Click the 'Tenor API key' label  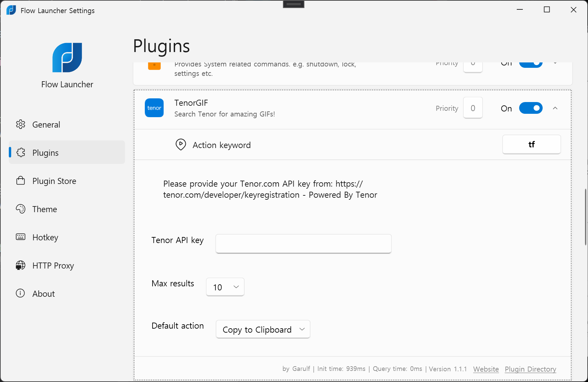coord(177,240)
